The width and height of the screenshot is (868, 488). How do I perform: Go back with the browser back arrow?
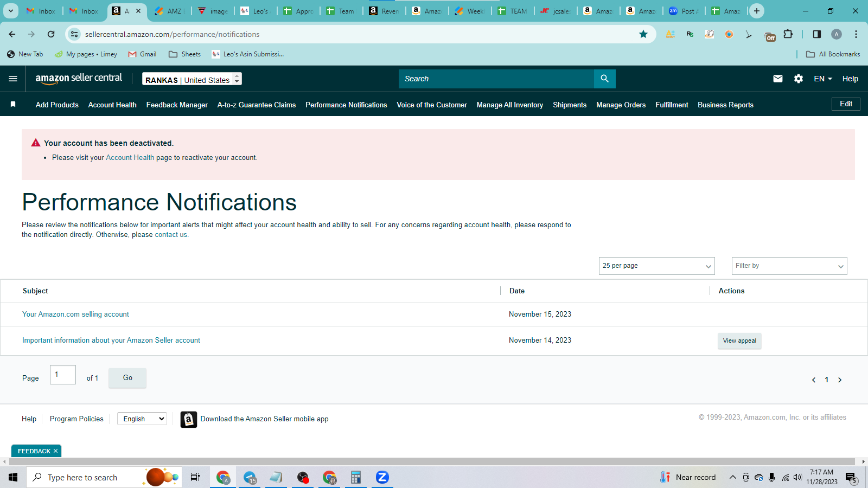(x=12, y=34)
